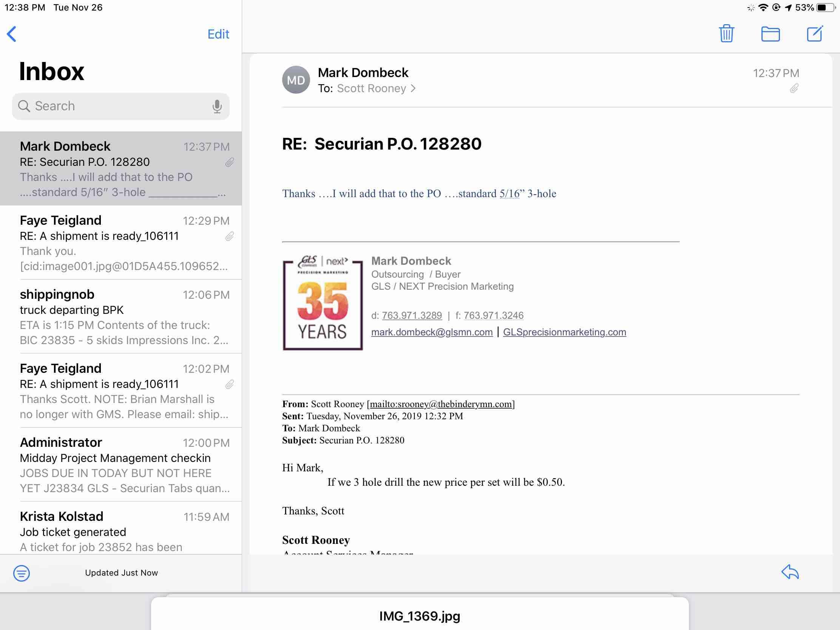Image resolution: width=840 pixels, height=630 pixels.
Task: Open GLSprecisionmarketing.com link
Action: click(x=564, y=332)
